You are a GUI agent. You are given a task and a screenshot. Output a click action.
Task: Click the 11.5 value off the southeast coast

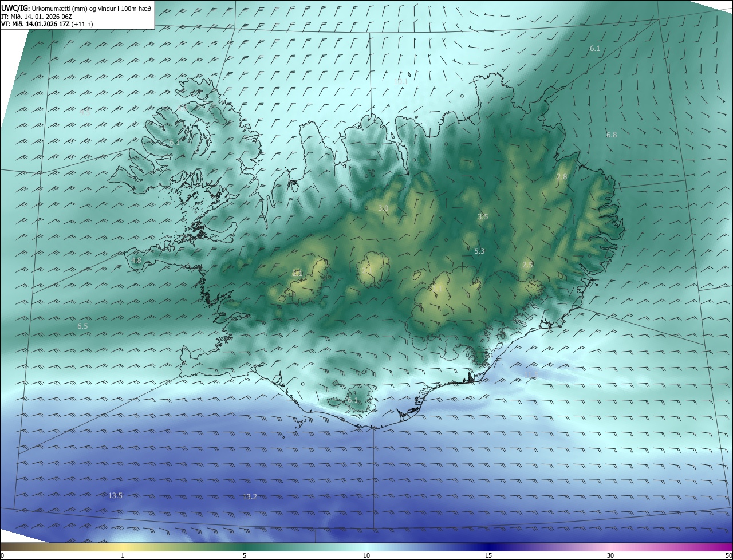pos(531,374)
